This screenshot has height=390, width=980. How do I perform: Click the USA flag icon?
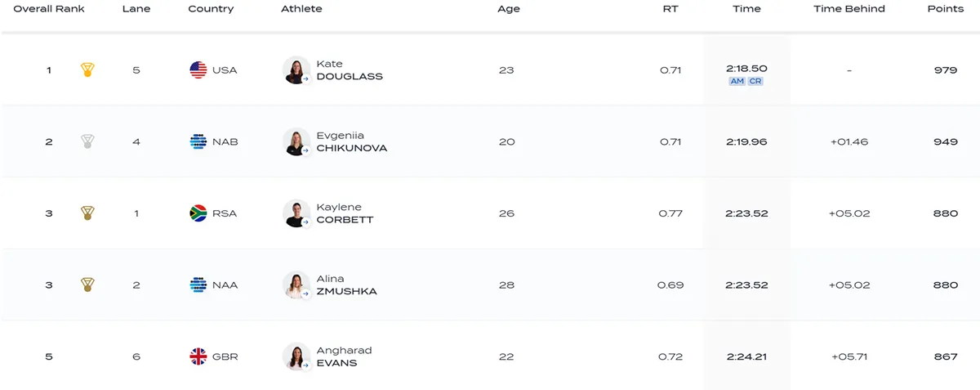click(198, 70)
